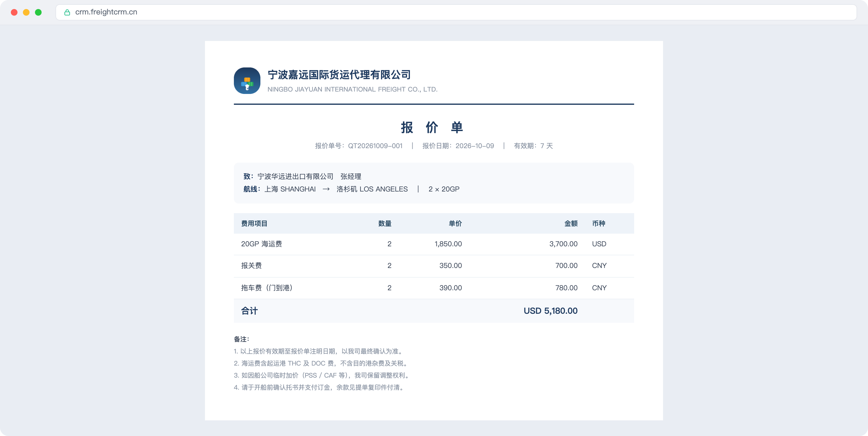
Task: Click the 金额 column header
Action: point(571,223)
